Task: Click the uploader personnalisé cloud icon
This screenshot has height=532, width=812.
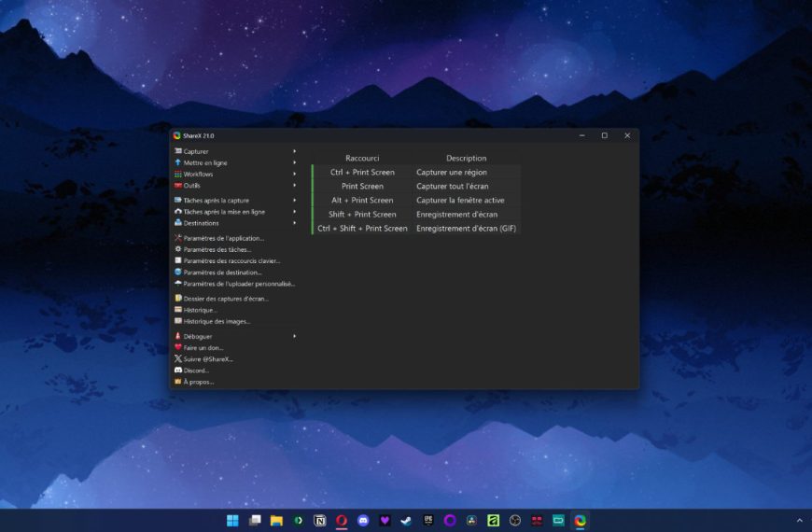Action: [x=178, y=284]
